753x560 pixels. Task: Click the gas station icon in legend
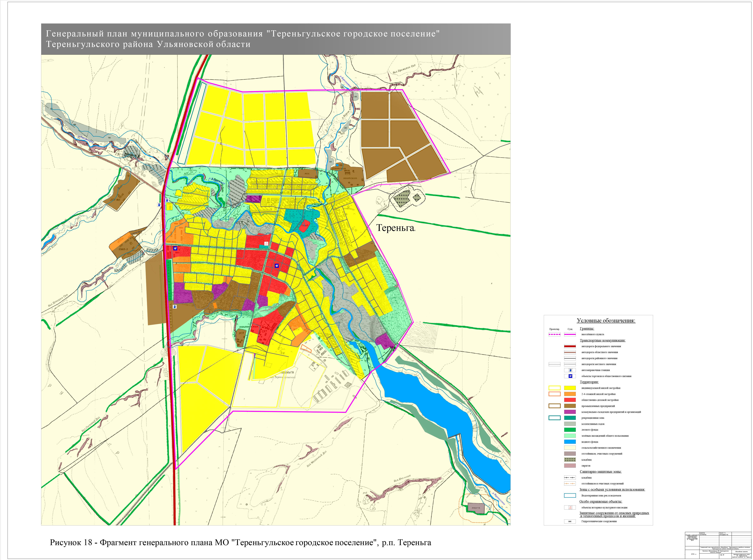pyautogui.click(x=570, y=370)
